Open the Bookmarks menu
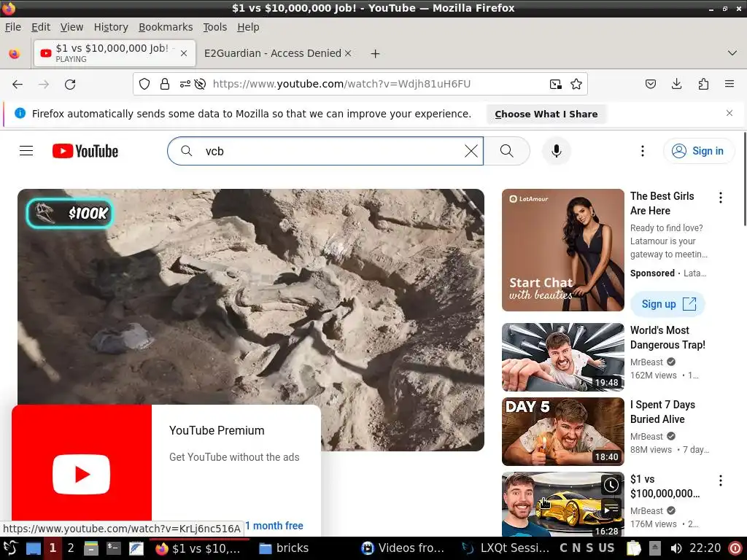Screen dimensions: 747x560 (x=166, y=27)
